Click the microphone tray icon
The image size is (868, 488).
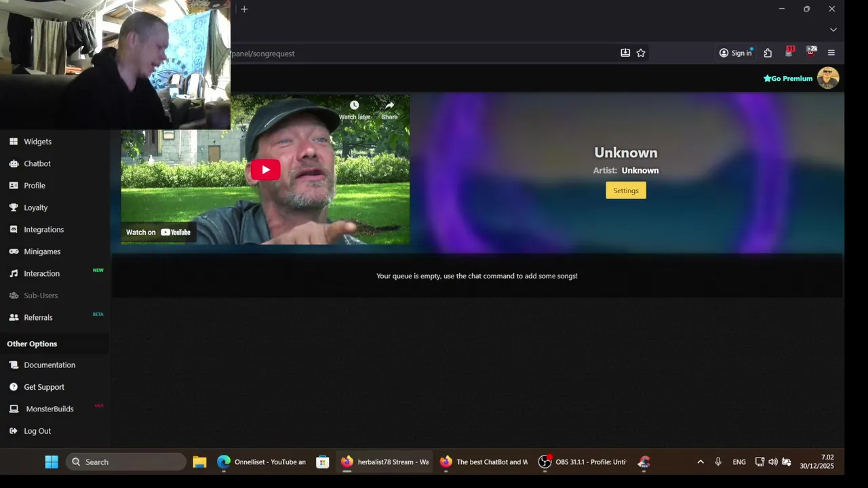point(718,462)
